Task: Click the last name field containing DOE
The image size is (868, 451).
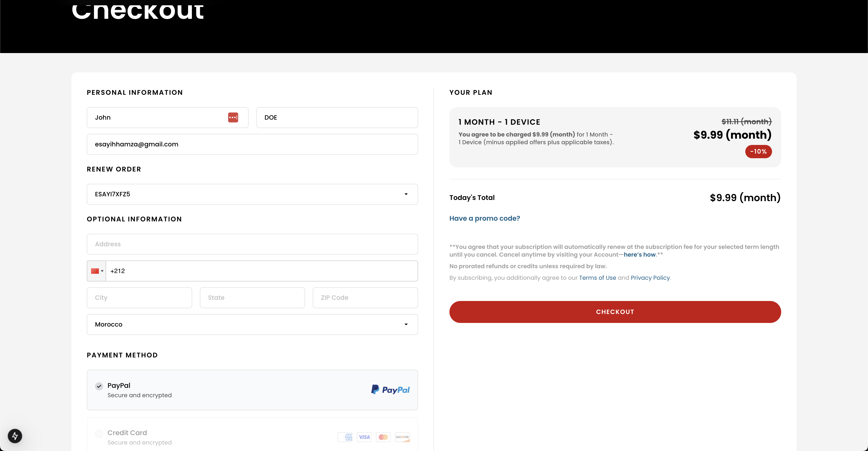Action: click(337, 117)
